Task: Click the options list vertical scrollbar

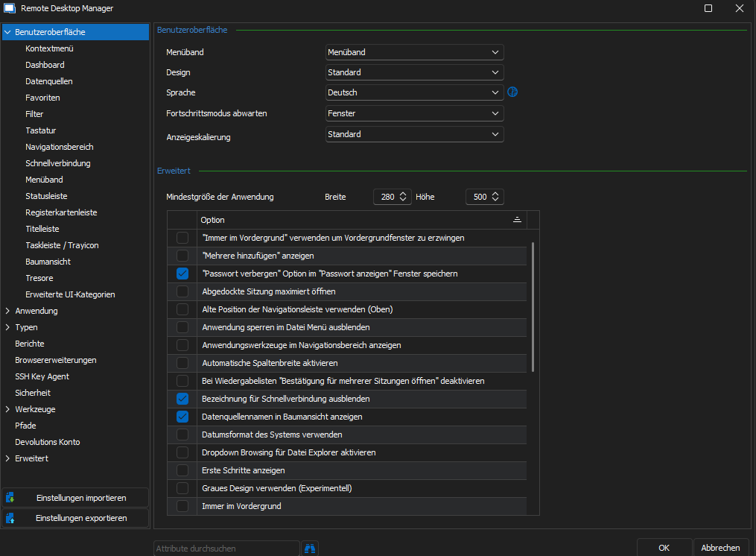Action: pyautogui.click(x=533, y=307)
